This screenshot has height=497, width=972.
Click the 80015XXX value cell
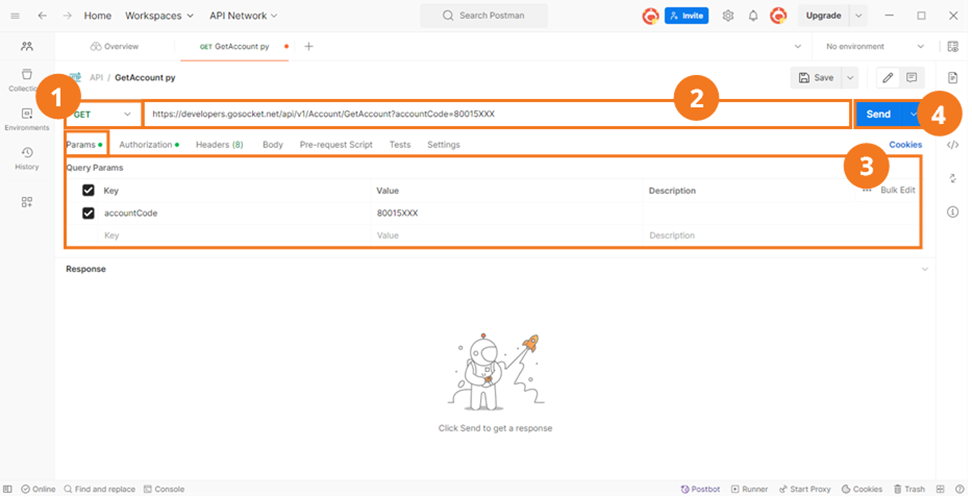coord(506,213)
